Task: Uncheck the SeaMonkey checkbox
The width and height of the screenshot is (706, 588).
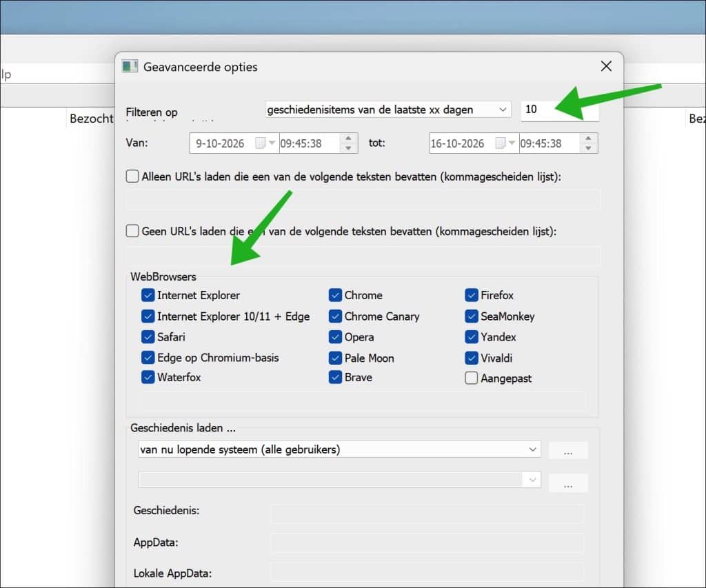Action: pyautogui.click(x=472, y=316)
